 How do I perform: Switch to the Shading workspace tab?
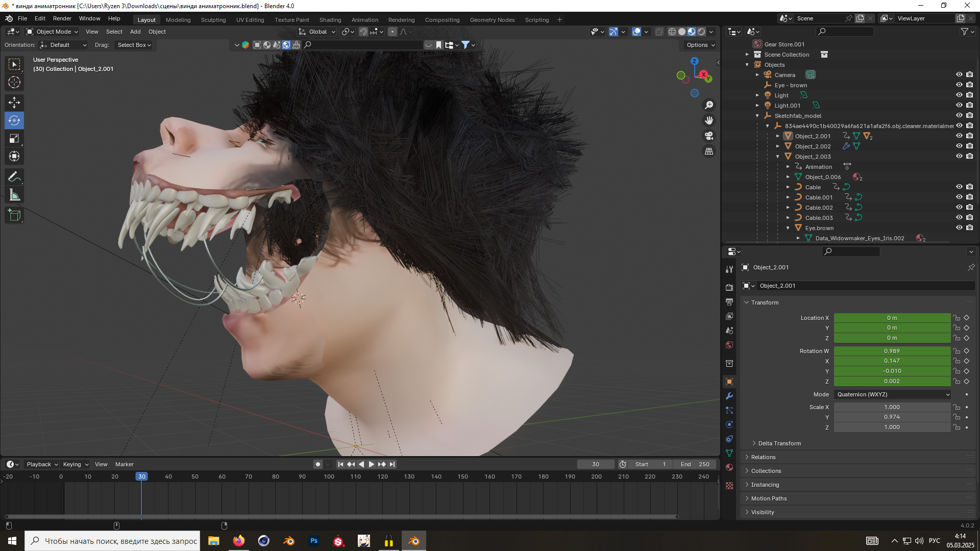tap(330, 20)
